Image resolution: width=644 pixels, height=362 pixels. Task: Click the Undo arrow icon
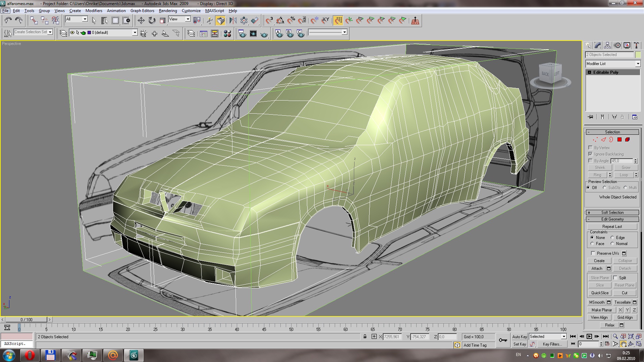coord(8,21)
